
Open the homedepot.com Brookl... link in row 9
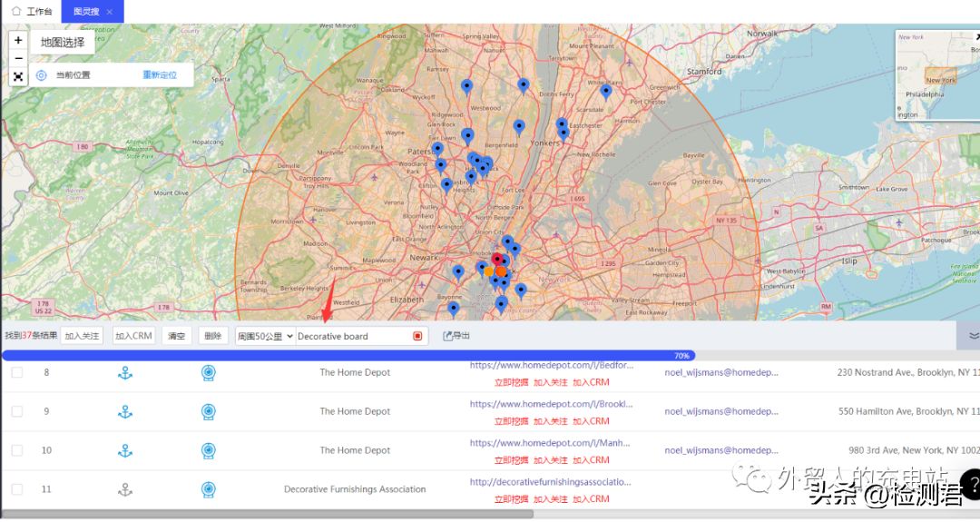pos(552,404)
